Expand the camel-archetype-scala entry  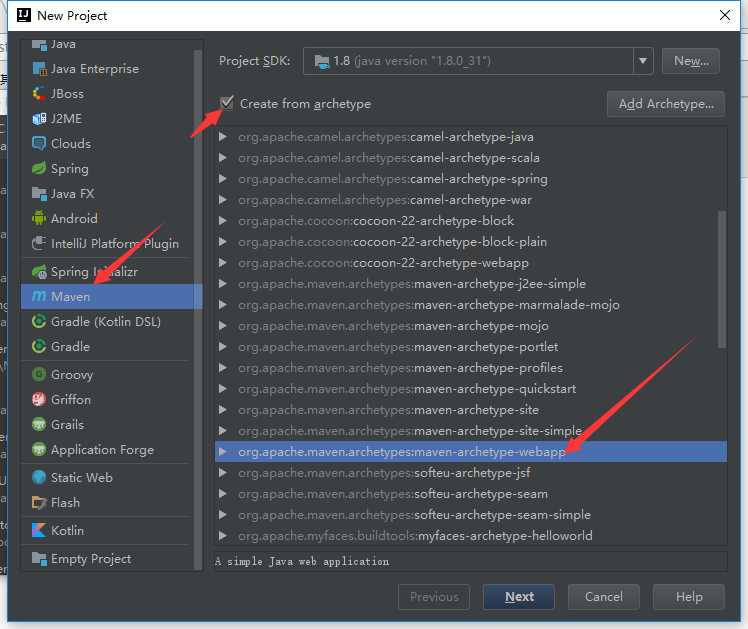222,158
